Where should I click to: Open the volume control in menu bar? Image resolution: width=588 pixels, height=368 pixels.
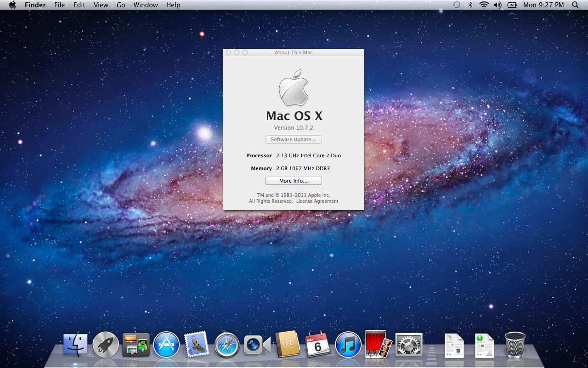click(498, 5)
